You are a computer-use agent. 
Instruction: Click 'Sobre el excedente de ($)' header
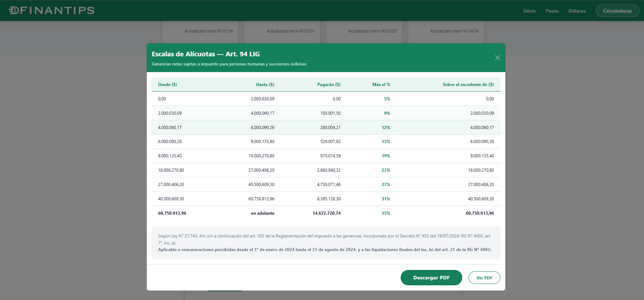pyautogui.click(x=468, y=85)
